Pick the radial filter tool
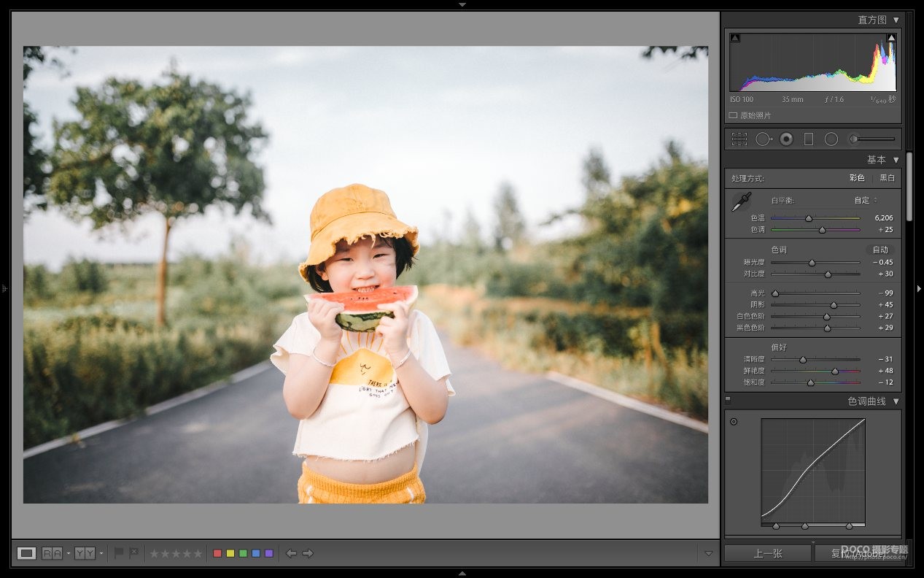The height and width of the screenshot is (578, 924). pos(831,139)
